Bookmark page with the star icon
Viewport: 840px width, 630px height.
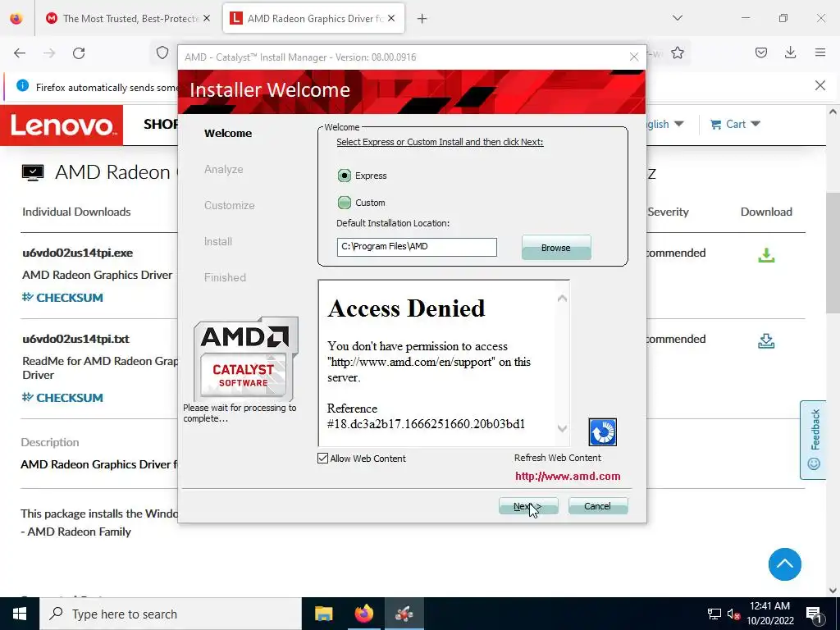(677, 52)
